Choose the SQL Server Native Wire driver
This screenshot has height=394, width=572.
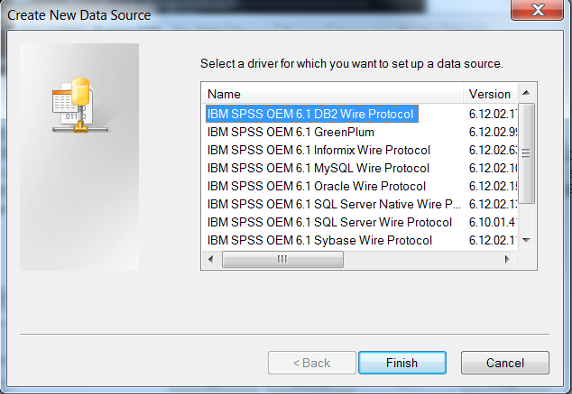coord(334,204)
